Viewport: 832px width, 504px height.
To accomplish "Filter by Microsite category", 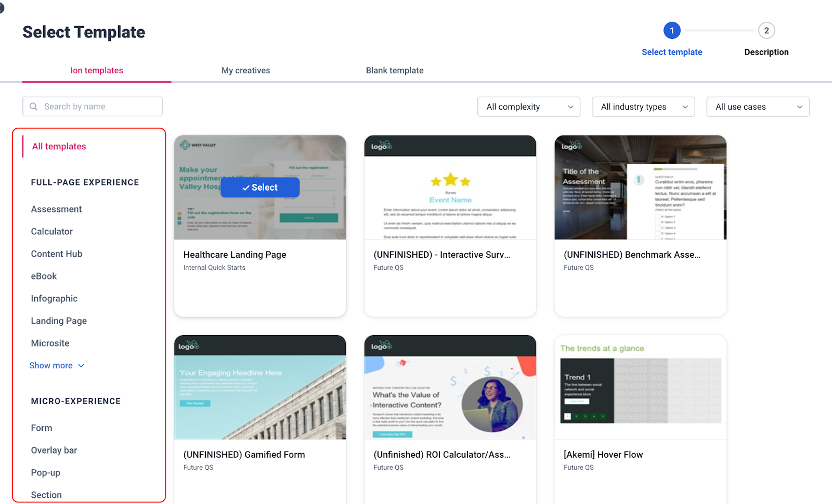I will [x=50, y=343].
